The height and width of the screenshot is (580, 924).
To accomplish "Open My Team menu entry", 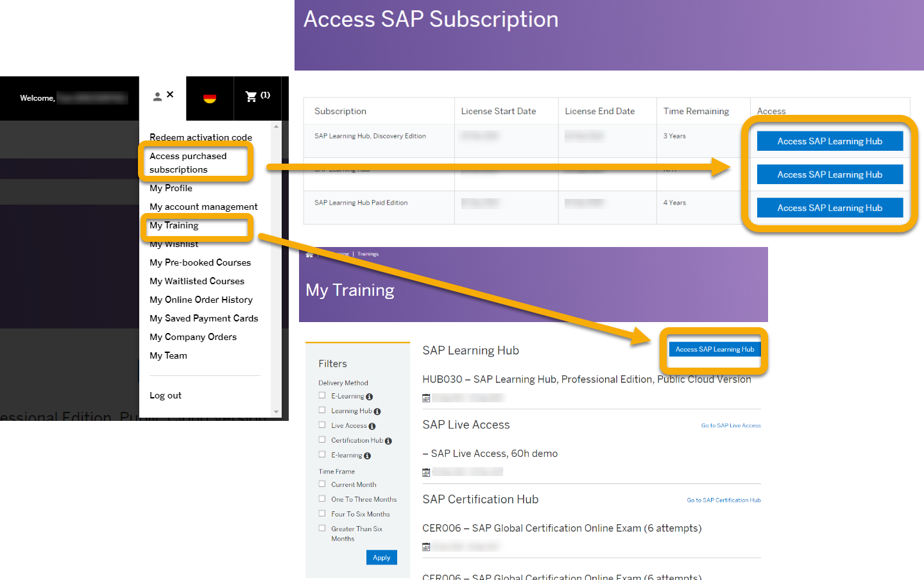I will point(168,355).
